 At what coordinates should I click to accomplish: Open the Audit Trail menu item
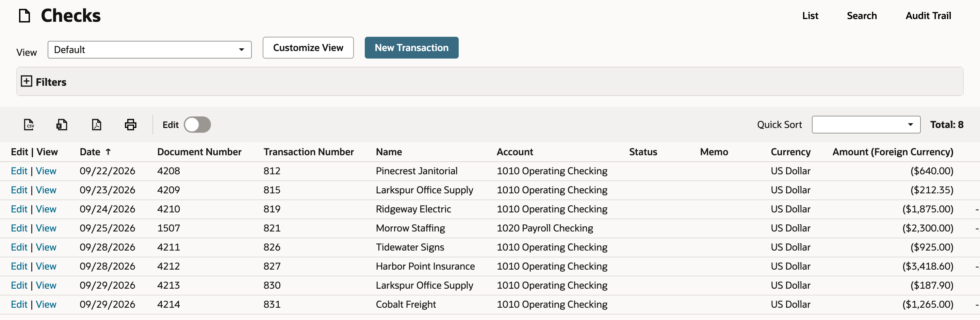928,16
